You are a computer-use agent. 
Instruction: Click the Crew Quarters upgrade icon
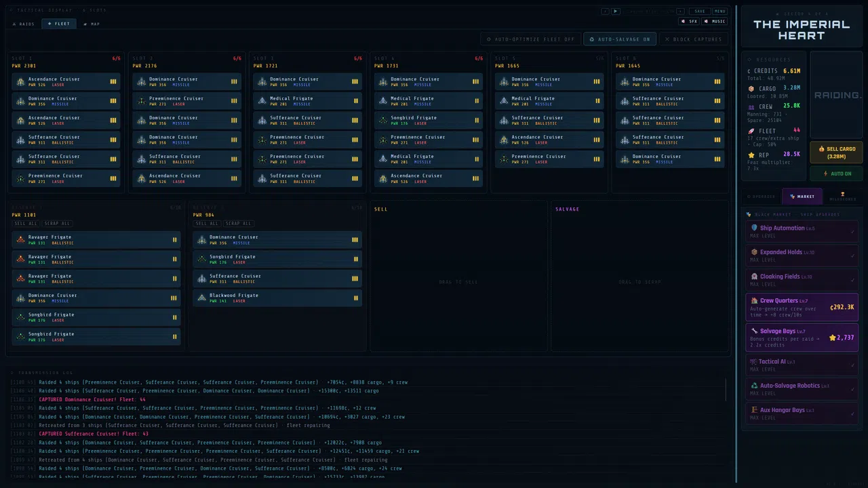point(755,300)
